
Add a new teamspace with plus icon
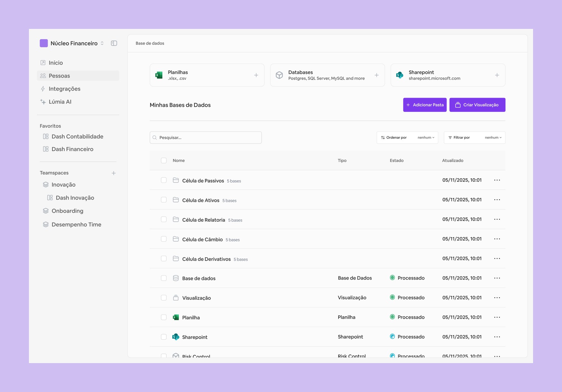click(x=113, y=173)
